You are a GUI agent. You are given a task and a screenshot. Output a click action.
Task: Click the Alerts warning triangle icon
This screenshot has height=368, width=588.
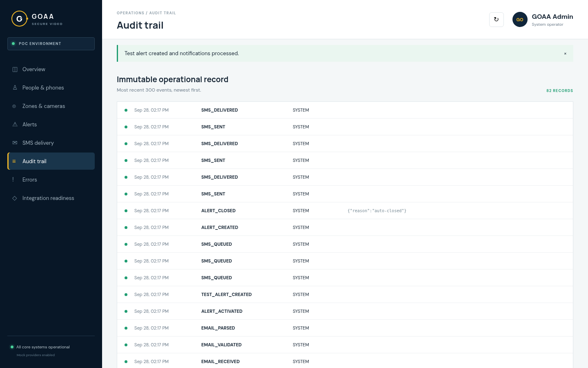pos(15,124)
